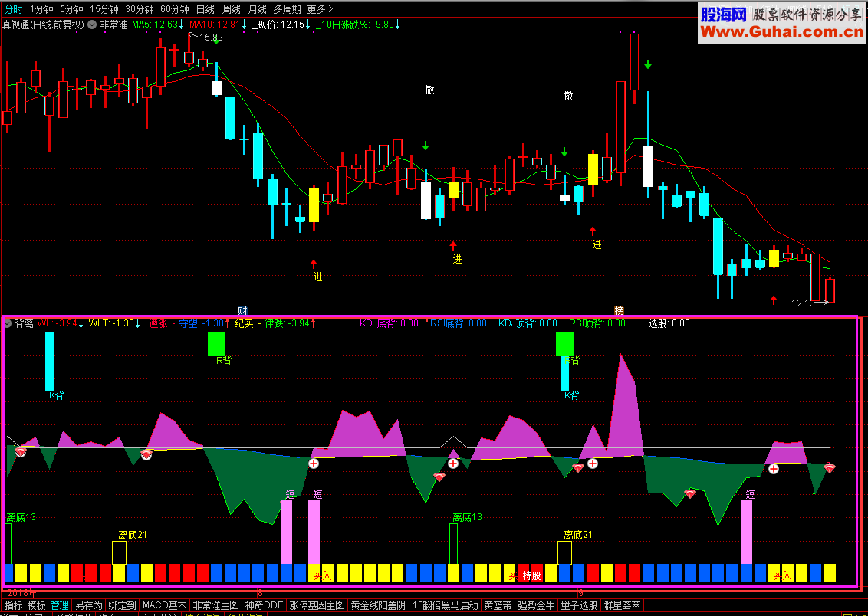Click the _现价: 12.15 value
Viewport: 868px width, 616px height.
[x=281, y=25]
